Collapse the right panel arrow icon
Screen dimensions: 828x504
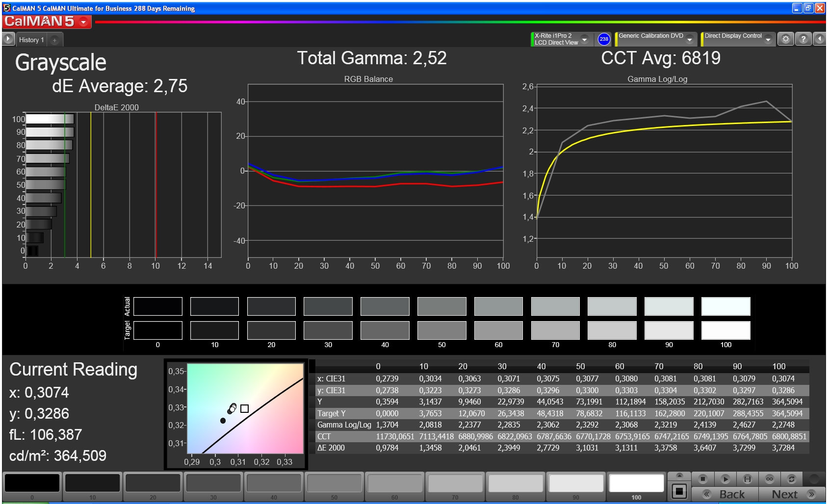[x=820, y=39]
